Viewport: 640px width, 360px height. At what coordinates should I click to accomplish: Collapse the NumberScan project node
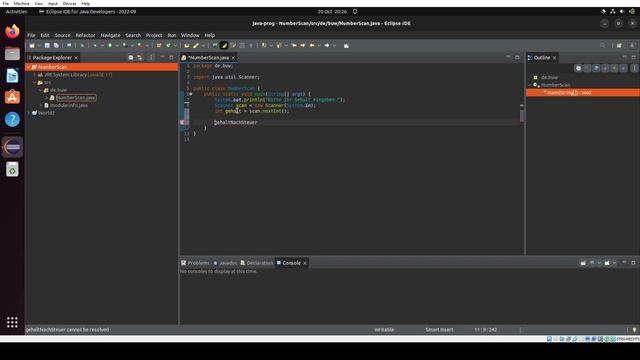29,67
